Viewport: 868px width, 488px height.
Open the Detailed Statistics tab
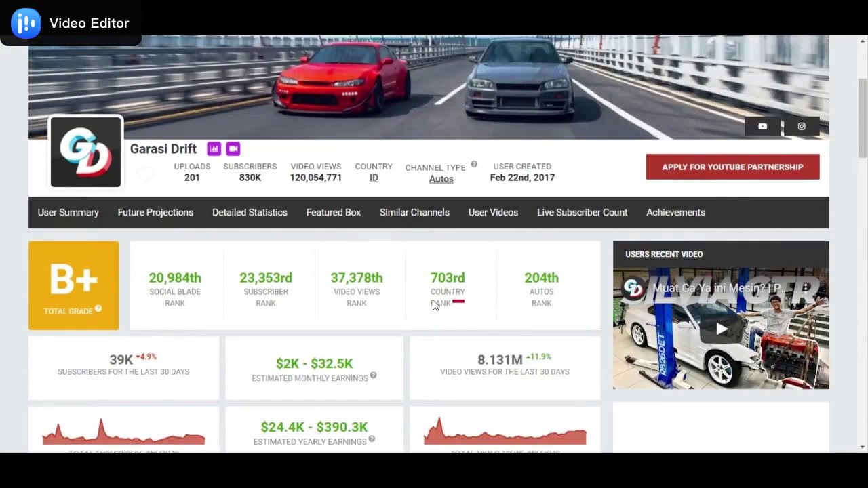click(250, 212)
